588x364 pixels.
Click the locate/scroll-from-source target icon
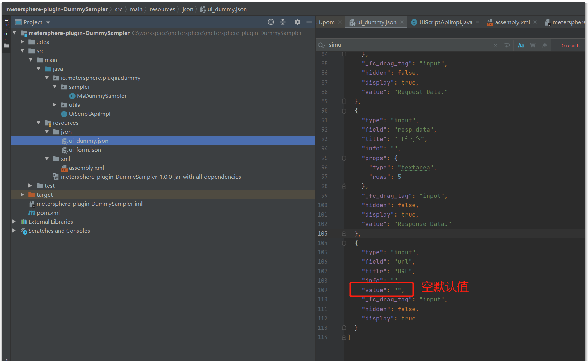[271, 22]
